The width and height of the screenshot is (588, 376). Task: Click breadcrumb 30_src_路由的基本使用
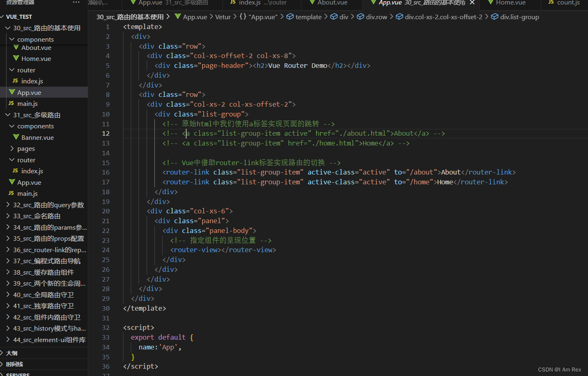(130, 17)
